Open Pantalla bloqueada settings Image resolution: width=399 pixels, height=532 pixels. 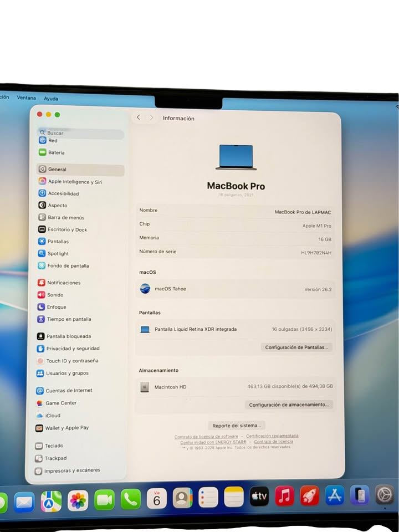(64, 336)
